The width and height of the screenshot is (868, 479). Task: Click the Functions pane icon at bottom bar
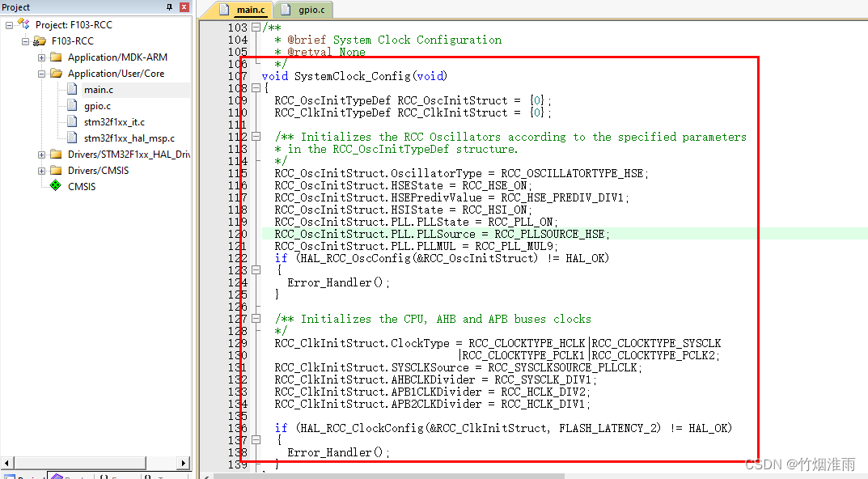click(x=103, y=476)
